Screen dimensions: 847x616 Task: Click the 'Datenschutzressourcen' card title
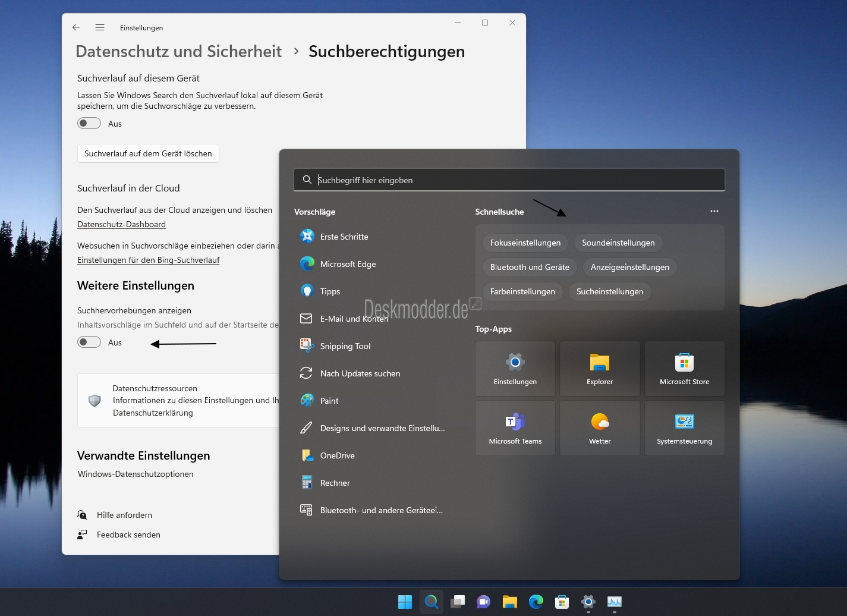[155, 388]
